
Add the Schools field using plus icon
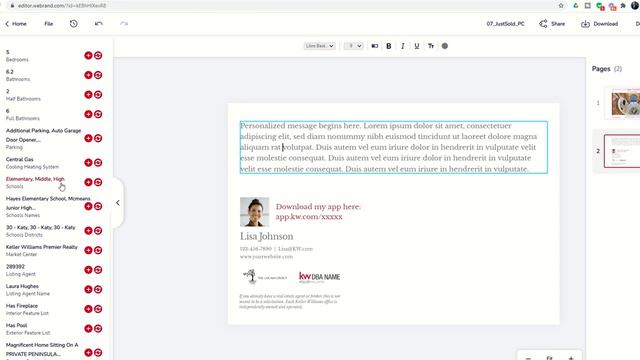click(88, 182)
